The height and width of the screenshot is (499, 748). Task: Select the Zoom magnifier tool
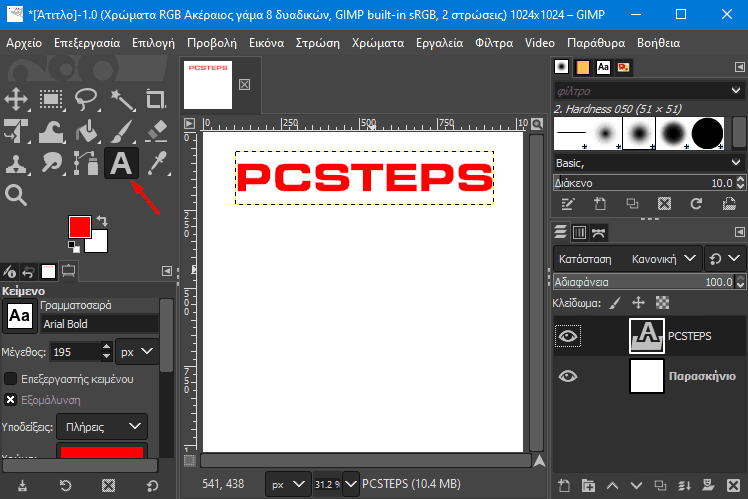pos(16,195)
